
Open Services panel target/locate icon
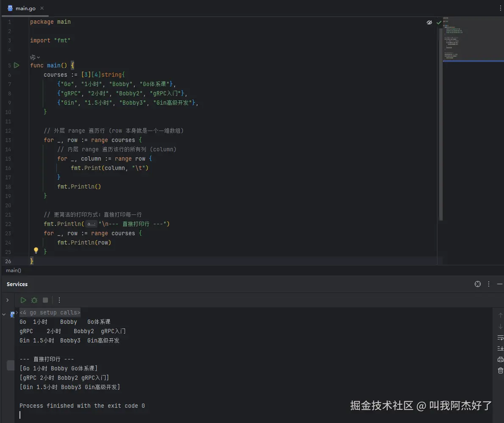tap(478, 284)
